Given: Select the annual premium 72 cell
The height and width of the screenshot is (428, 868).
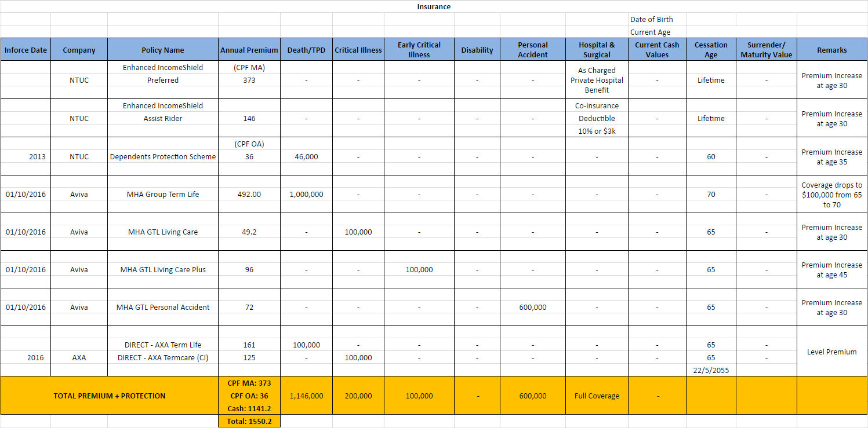Looking at the screenshot, I should (249, 307).
